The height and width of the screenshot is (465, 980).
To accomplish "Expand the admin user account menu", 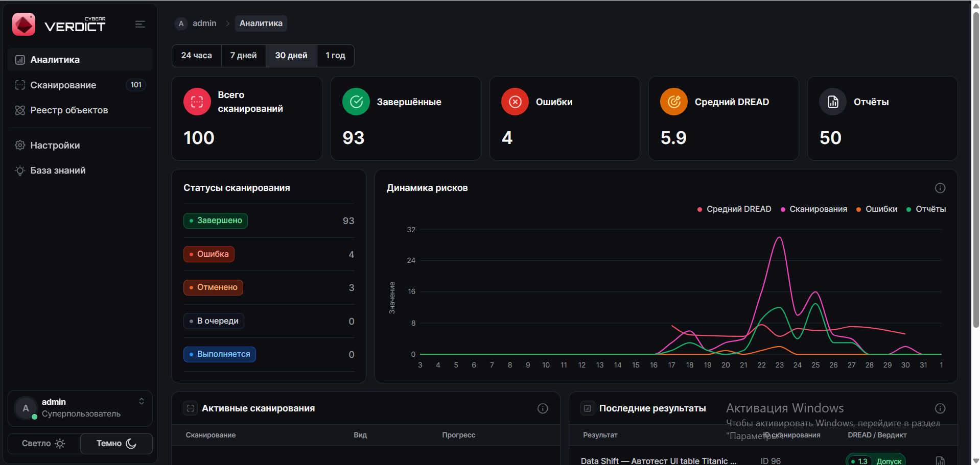I will [80, 408].
